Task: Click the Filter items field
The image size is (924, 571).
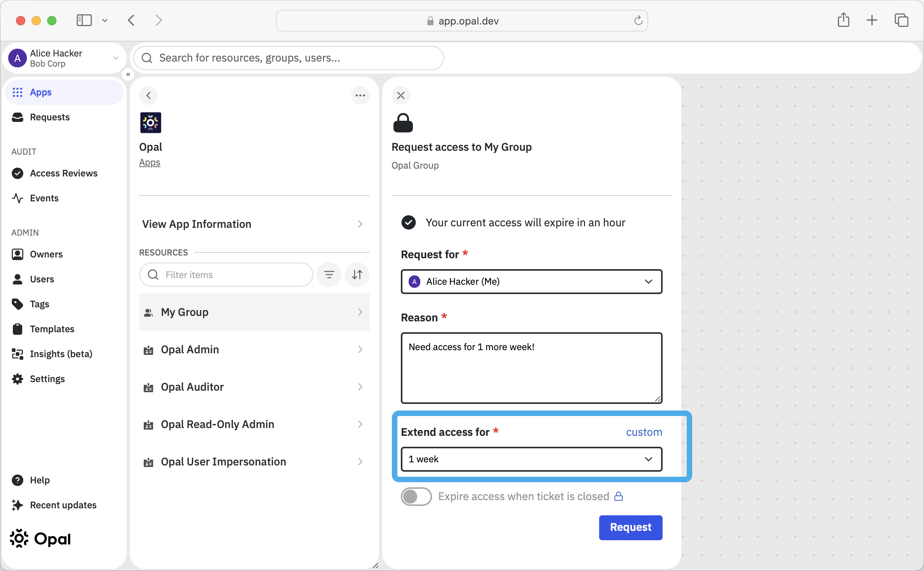Action: [x=226, y=275]
